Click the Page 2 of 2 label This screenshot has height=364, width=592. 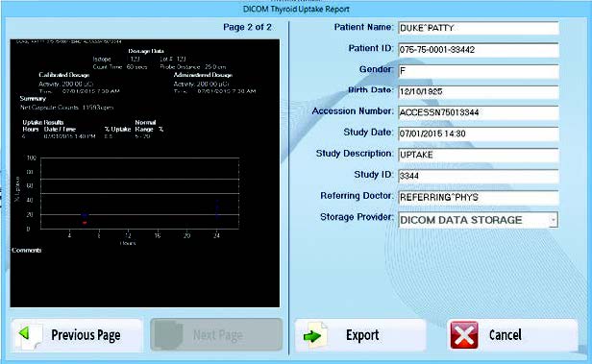(x=247, y=27)
